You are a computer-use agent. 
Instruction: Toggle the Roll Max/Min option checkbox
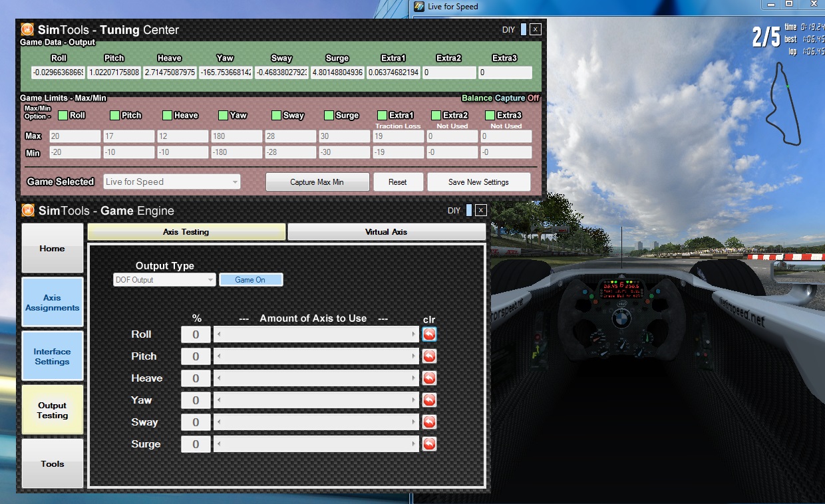[63, 115]
